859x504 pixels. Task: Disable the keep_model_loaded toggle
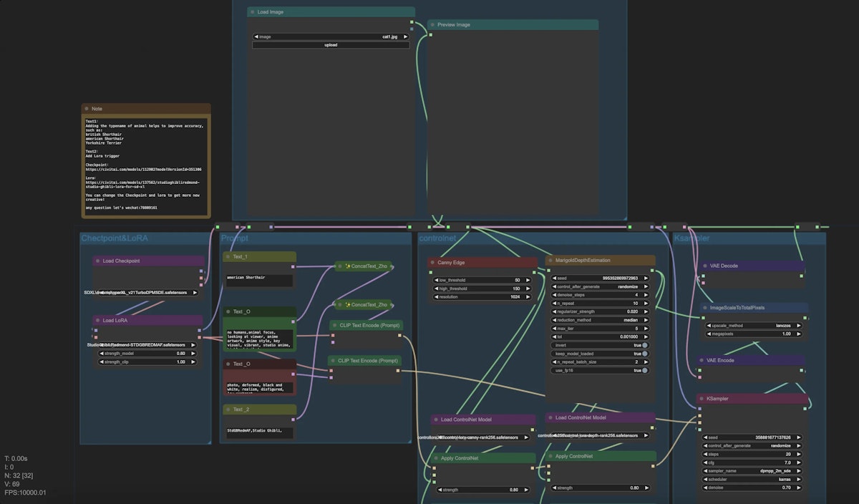tap(645, 354)
